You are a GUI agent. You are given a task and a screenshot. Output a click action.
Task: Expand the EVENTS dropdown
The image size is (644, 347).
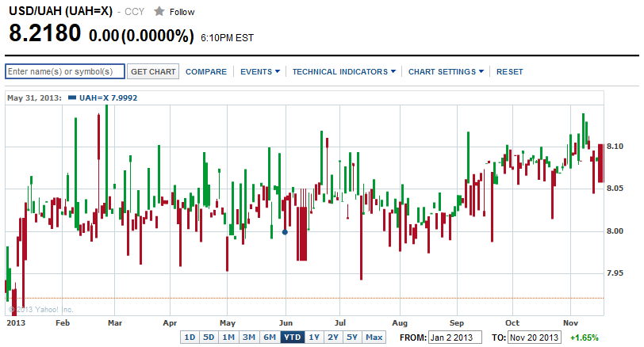coord(260,72)
